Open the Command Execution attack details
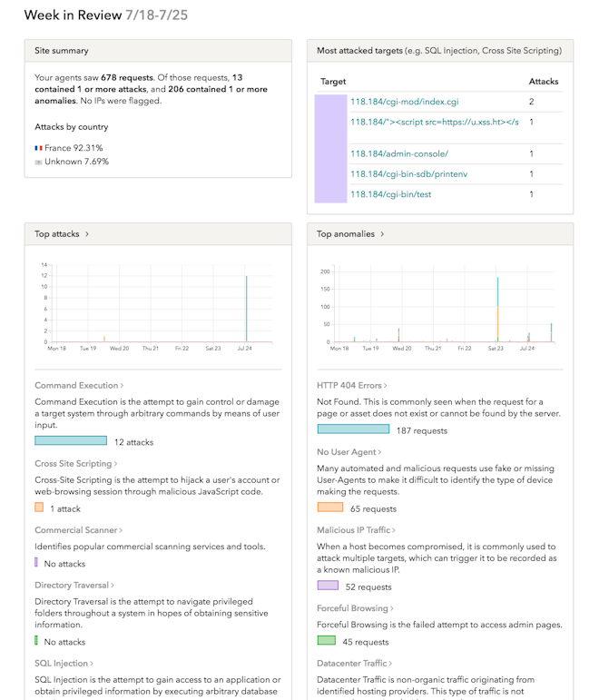599x700 pixels. coord(79,385)
